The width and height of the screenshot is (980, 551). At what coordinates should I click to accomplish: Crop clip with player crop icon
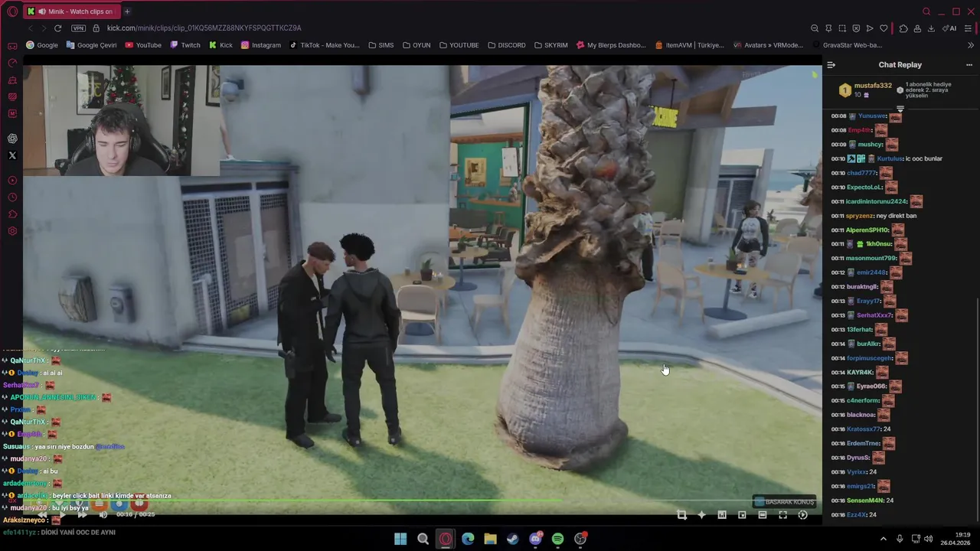click(681, 515)
